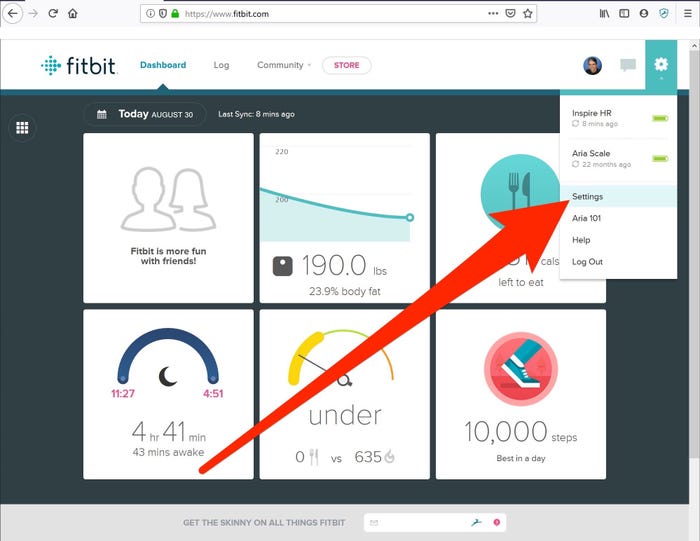The height and width of the screenshot is (541, 700).
Task: Open the Log tab
Action: (x=221, y=65)
